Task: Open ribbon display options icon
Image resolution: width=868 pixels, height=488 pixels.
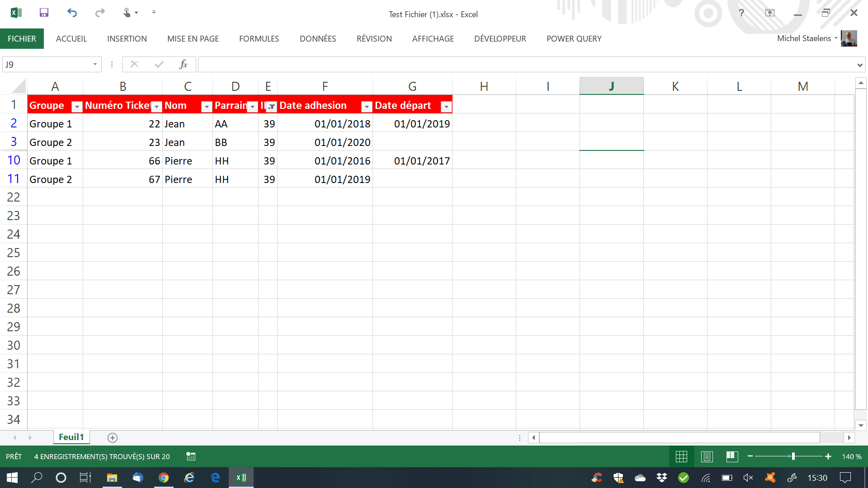Action: click(x=769, y=13)
